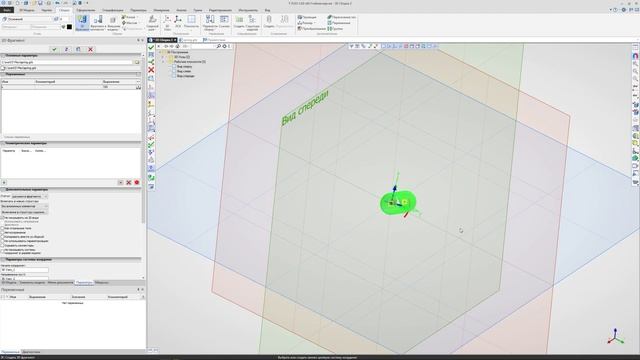Open the Преобразования tool in the ribbon

point(312,29)
